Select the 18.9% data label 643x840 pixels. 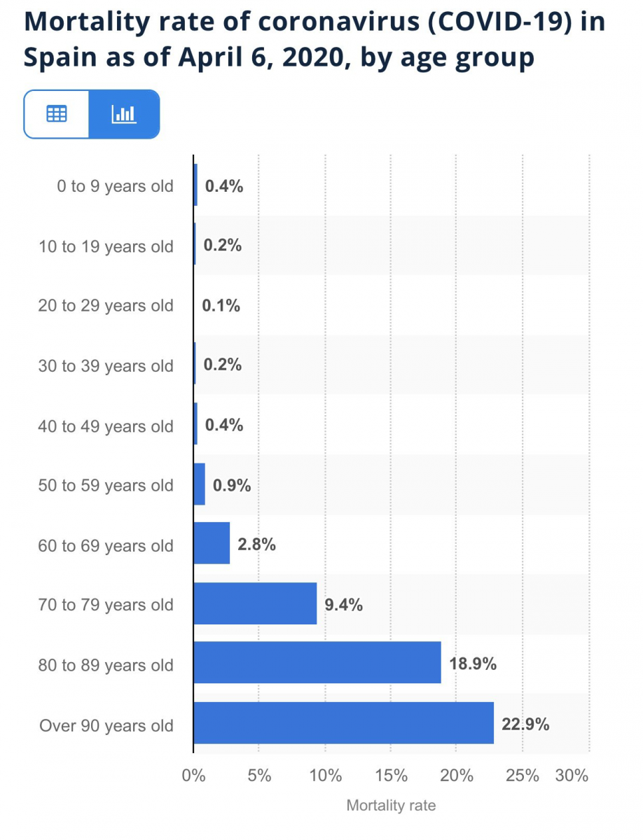pyautogui.click(x=473, y=664)
